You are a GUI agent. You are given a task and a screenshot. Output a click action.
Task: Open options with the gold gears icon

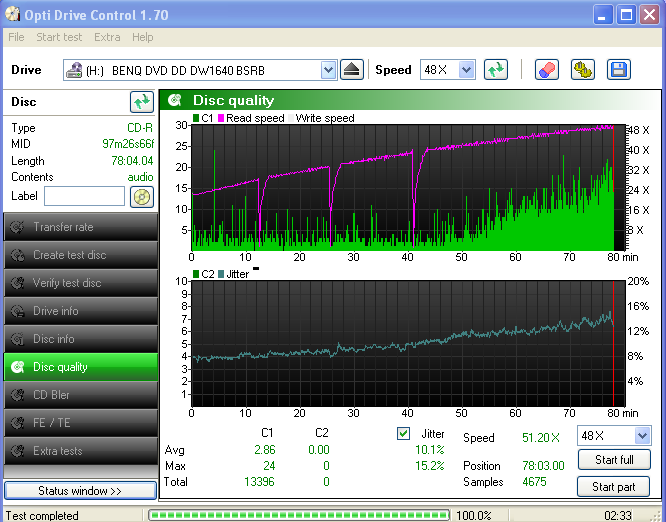tap(583, 70)
